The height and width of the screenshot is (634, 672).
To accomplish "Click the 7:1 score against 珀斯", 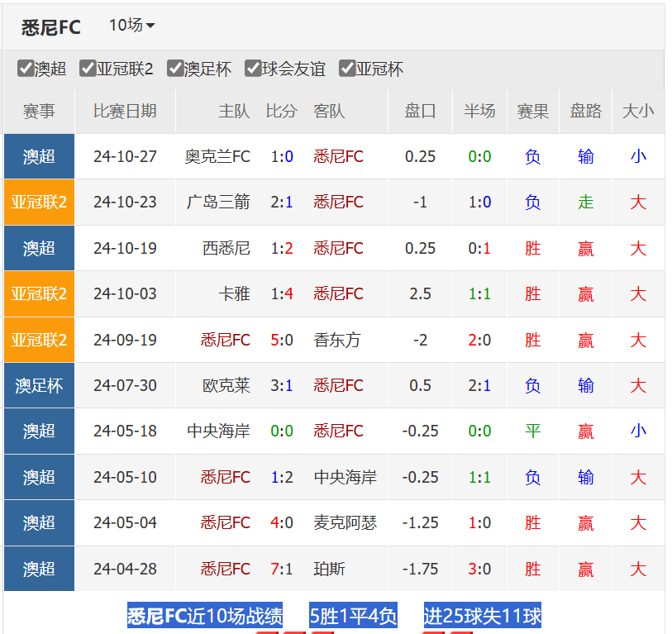I will coord(282,569).
